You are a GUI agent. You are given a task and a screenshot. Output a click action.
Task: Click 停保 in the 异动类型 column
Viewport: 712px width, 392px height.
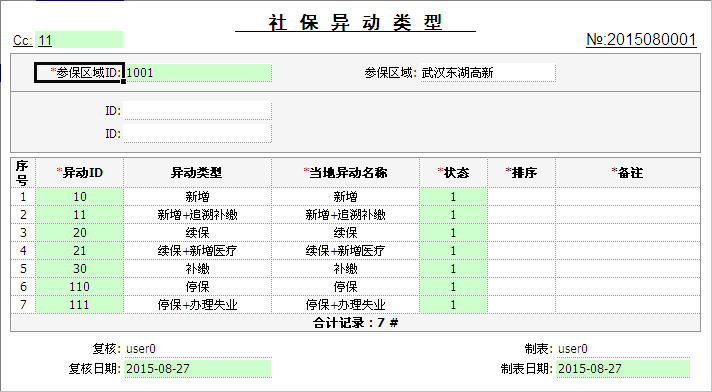pyautogui.click(x=197, y=287)
